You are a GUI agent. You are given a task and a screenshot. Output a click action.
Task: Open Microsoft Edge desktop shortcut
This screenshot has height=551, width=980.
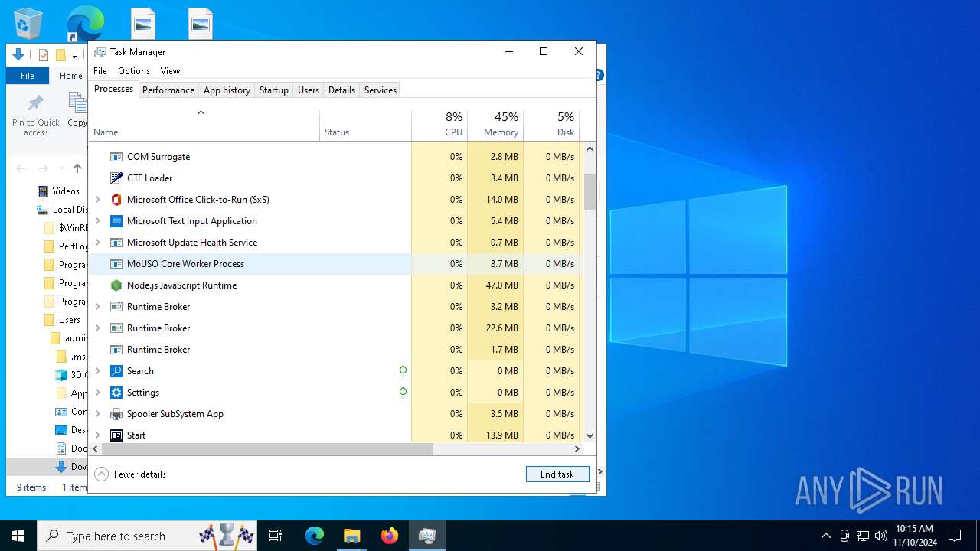tap(84, 23)
